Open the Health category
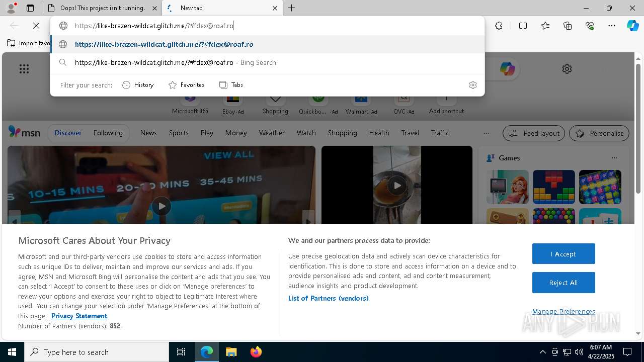 379,133
